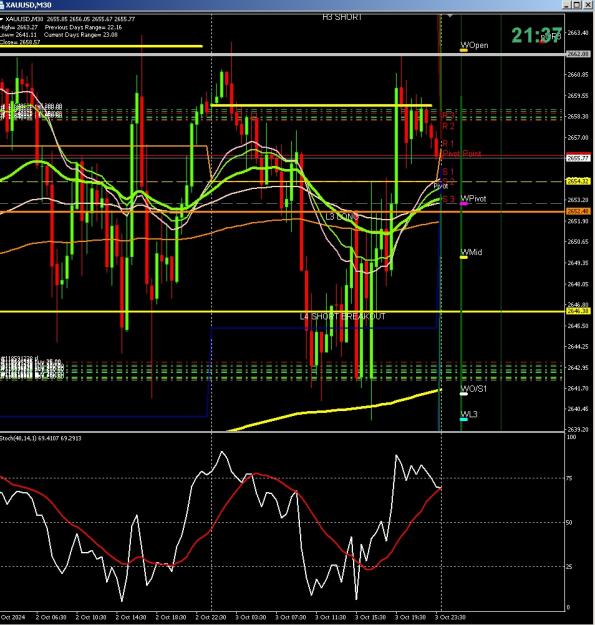Select the L3 LONG label

(x=342, y=217)
